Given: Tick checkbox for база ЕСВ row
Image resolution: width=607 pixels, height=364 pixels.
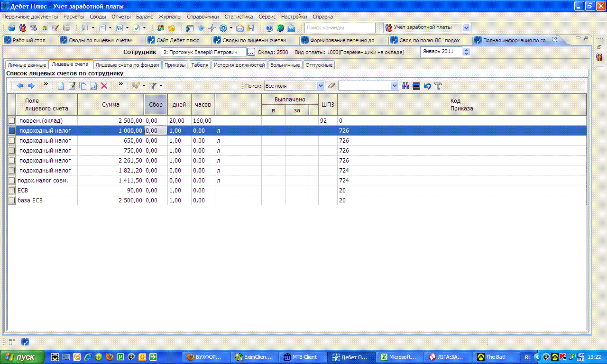Looking at the screenshot, I should click(12, 200).
